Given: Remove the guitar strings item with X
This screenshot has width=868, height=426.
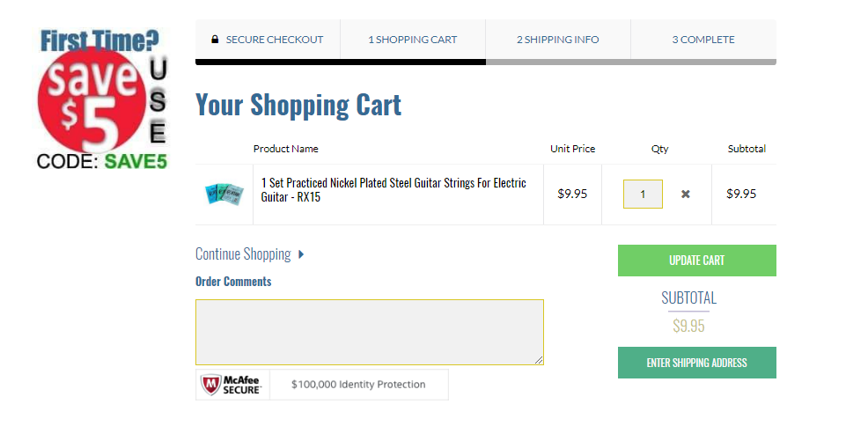Looking at the screenshot, I should tap(686, 195).
